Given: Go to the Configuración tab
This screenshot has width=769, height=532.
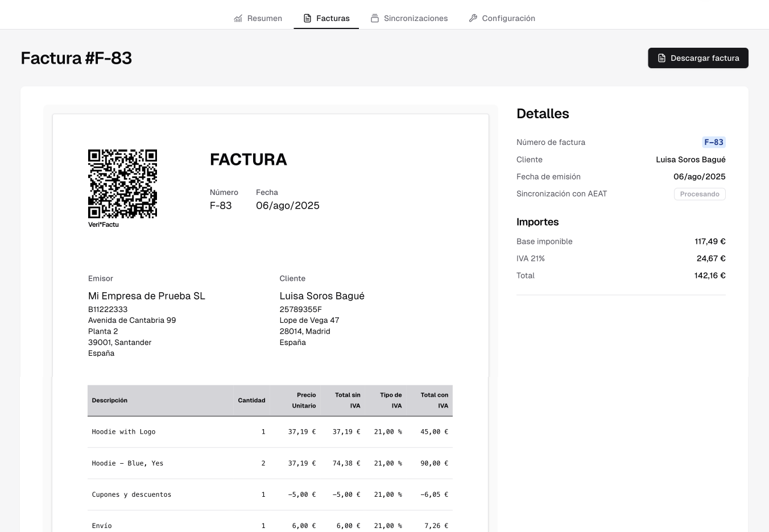Looking at the screenshot, I should pos(508,18).
